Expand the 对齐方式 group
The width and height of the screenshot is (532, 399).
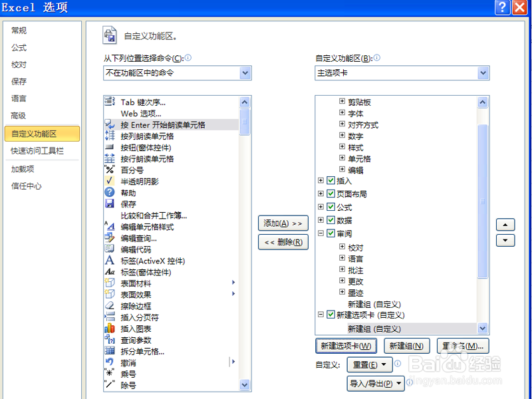[342, 124]
